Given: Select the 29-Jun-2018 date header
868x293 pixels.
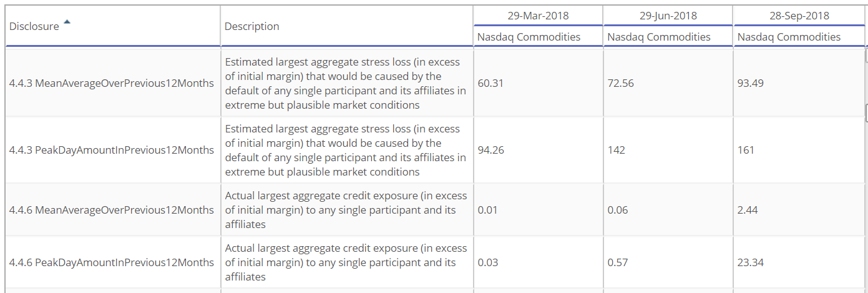Looking at the screenshot, I should (x=668, y=16).
